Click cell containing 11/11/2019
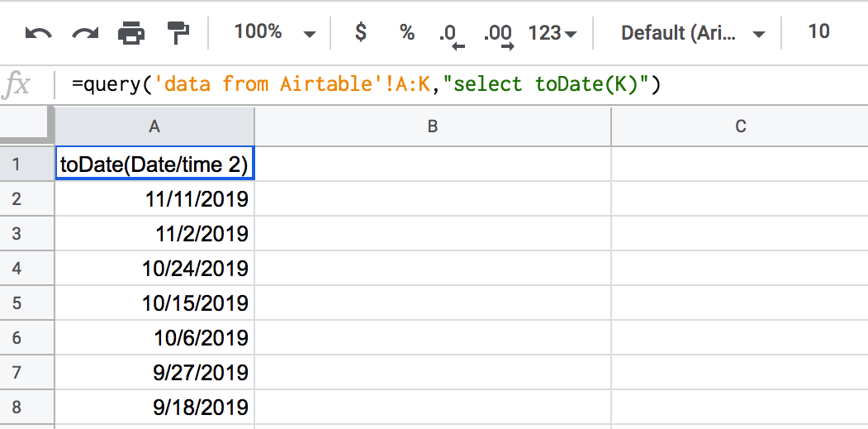Image resolution: width=868 pixels, height=429 pixels. click(154, 198)
